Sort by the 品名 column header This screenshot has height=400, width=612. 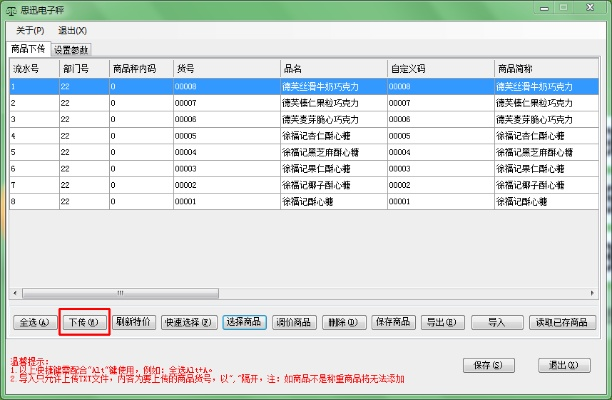[332, 68]
